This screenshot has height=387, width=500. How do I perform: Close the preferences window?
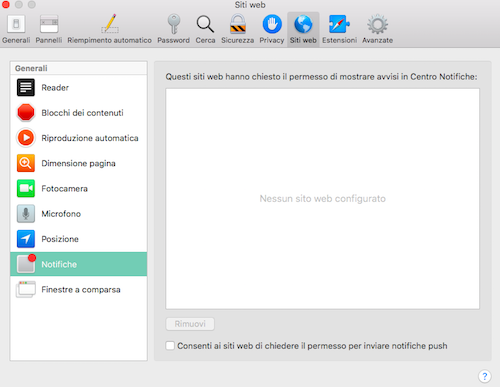point(6,4)
